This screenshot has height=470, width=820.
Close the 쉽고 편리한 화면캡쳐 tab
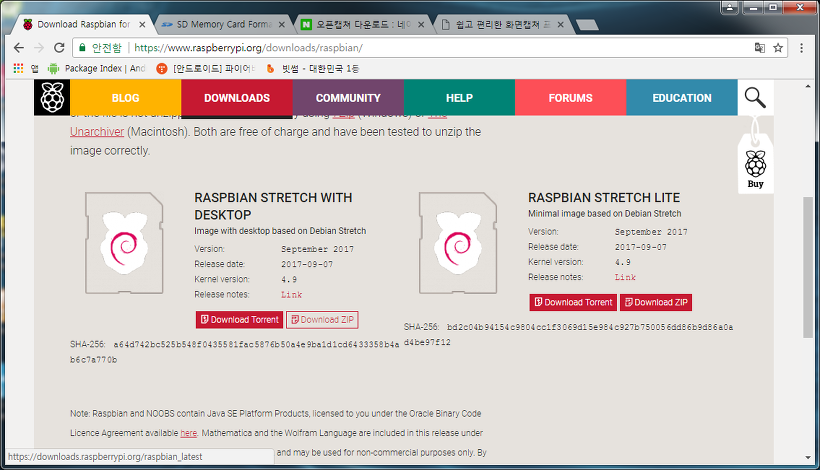pos(561,25)
